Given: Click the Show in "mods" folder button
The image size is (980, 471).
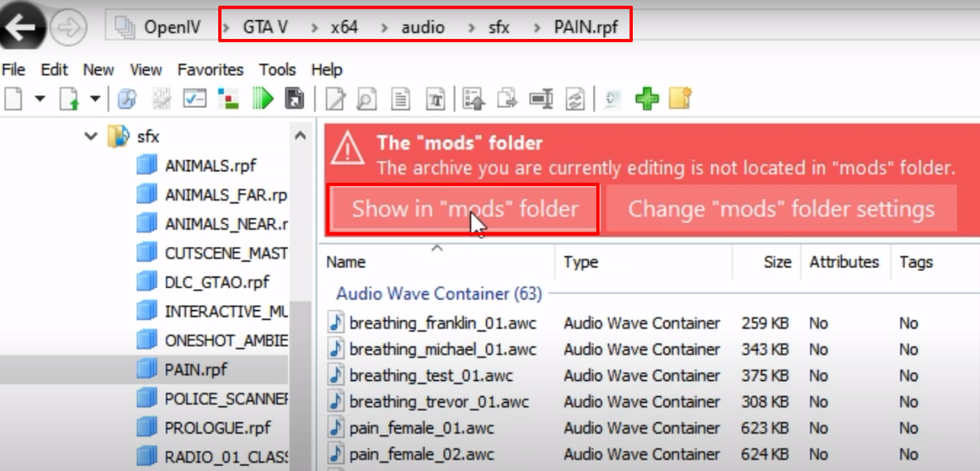Looking at the screenshot, I should 464,209.
